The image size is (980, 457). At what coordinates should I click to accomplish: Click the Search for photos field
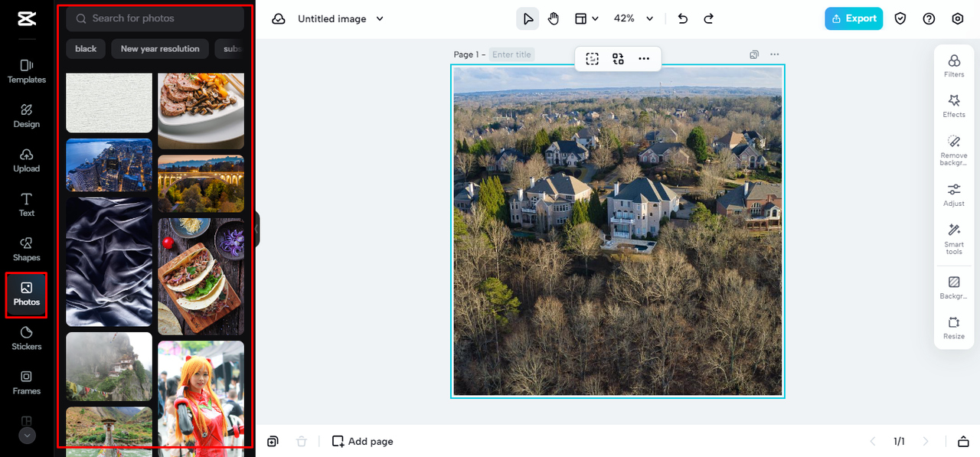(x=155, y=18)
